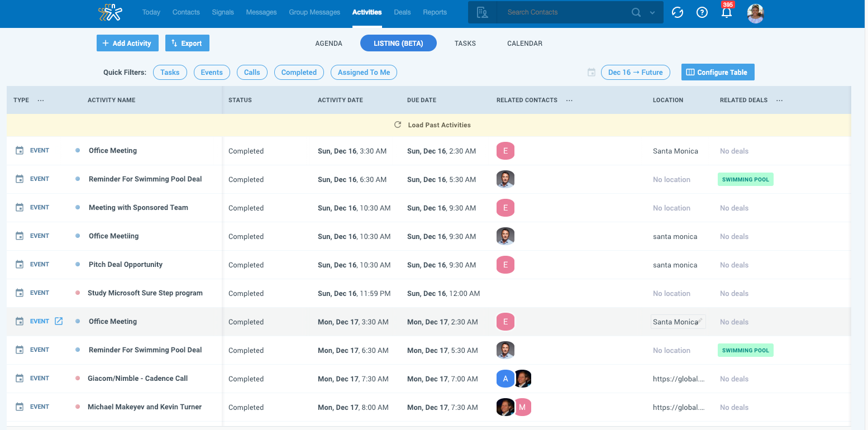Click the Export button
This screenshot has height=430, width=868.
click(x=187, y=43)
